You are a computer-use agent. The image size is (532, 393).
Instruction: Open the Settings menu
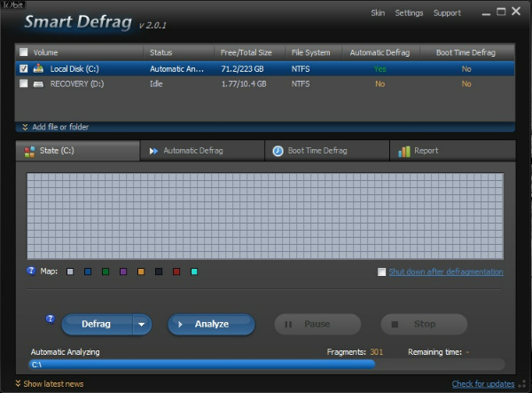(x=409, y=13)
